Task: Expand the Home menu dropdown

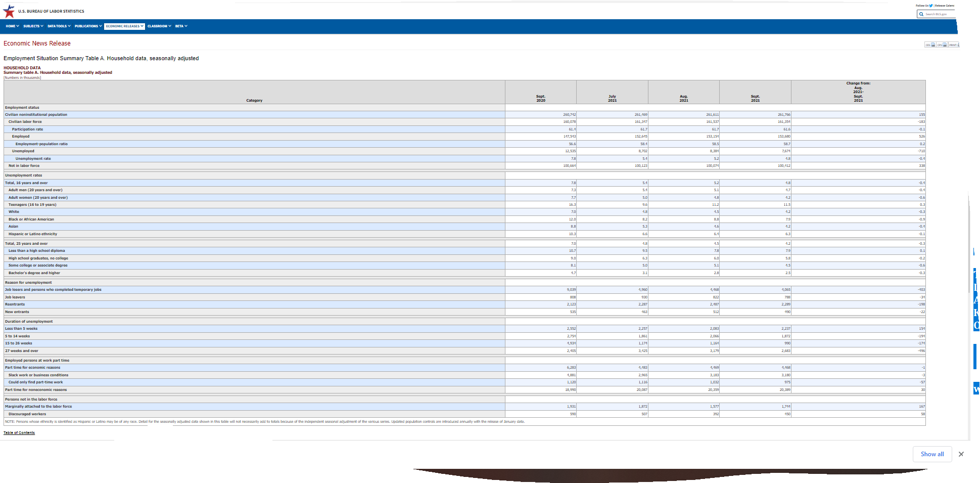Action: 12,26
